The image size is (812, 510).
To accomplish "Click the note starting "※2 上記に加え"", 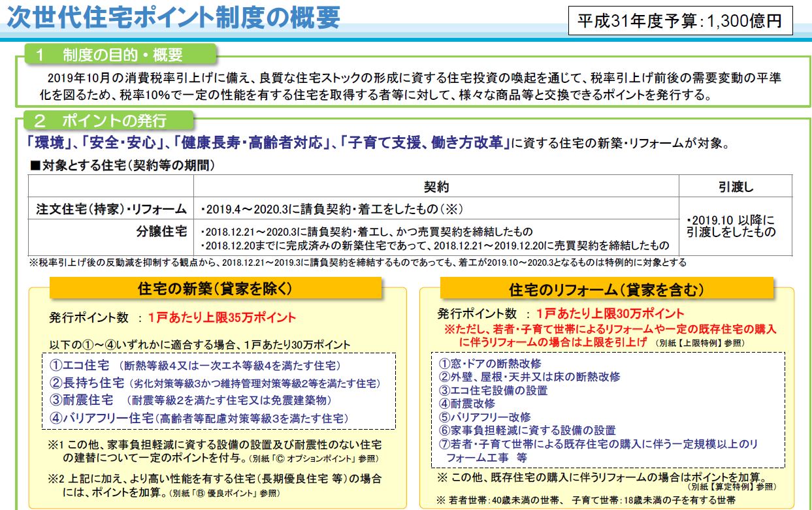I will (215, 485).
